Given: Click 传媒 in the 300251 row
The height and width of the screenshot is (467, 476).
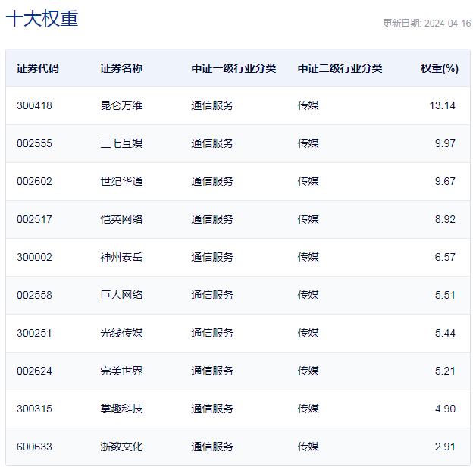Looking at the screenshot, I should [x=308, y=333].
